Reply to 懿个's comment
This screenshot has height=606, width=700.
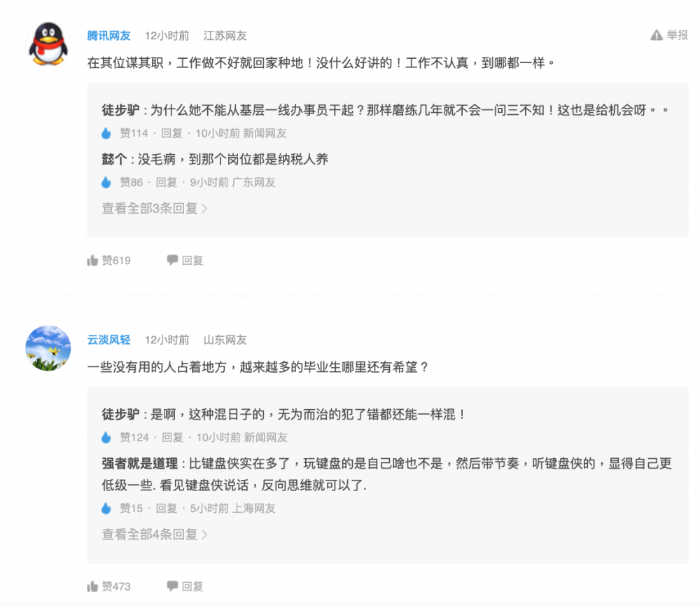[x=166, y=182]
